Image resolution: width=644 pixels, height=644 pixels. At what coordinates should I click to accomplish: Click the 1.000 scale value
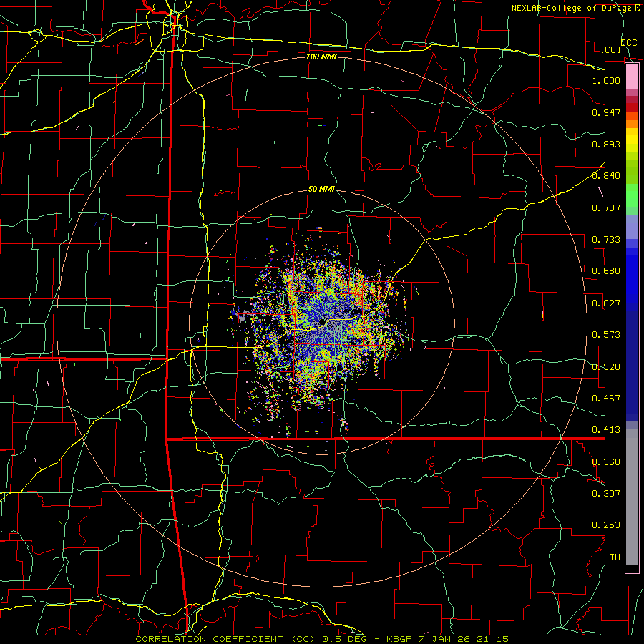click(x=606, y=80)
